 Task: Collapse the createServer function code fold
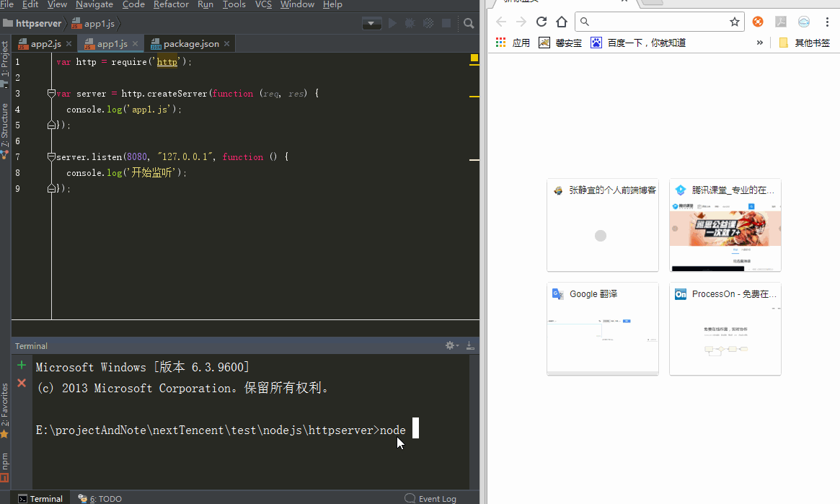(51, 94)
